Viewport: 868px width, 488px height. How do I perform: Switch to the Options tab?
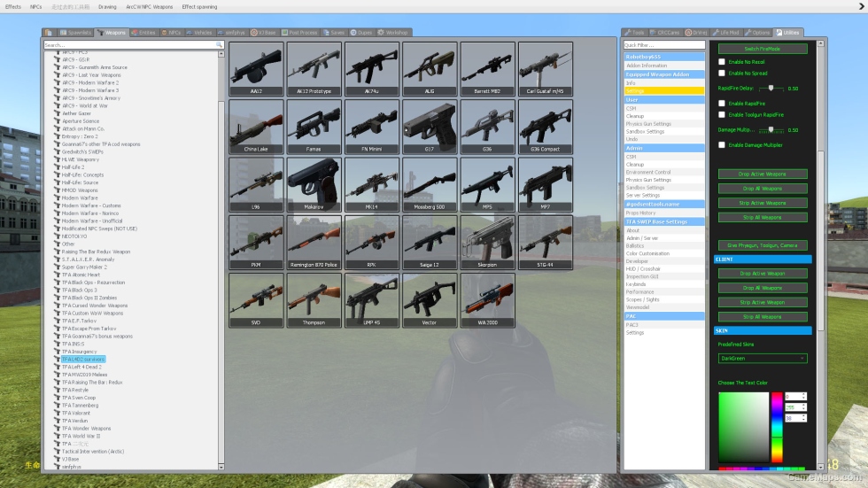758,33
